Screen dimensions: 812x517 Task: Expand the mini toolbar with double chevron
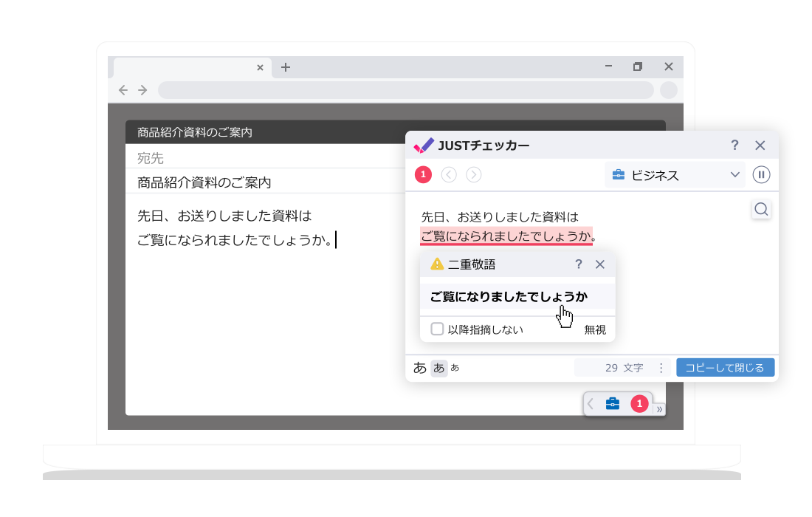click(659, 409)
